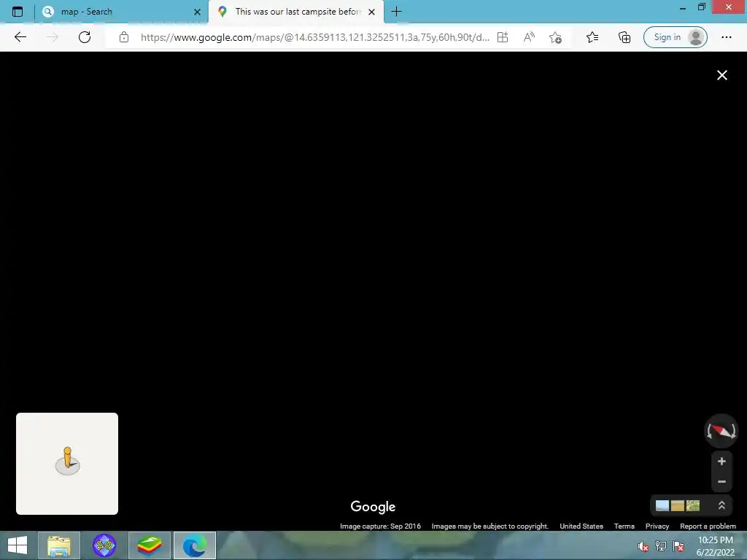
Task: Open Edge Settings and more menu
Action: coord(726,37)
